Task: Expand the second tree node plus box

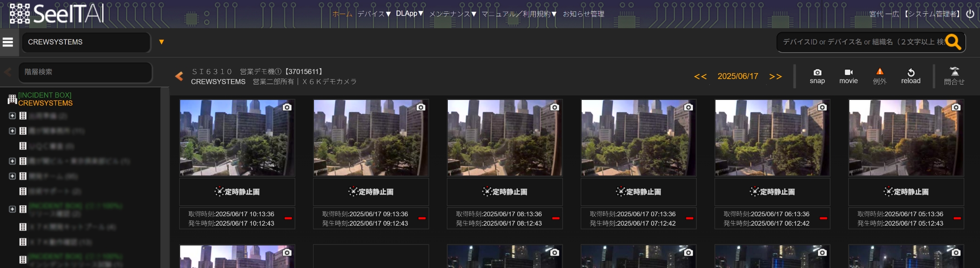Action: (12, 131)
